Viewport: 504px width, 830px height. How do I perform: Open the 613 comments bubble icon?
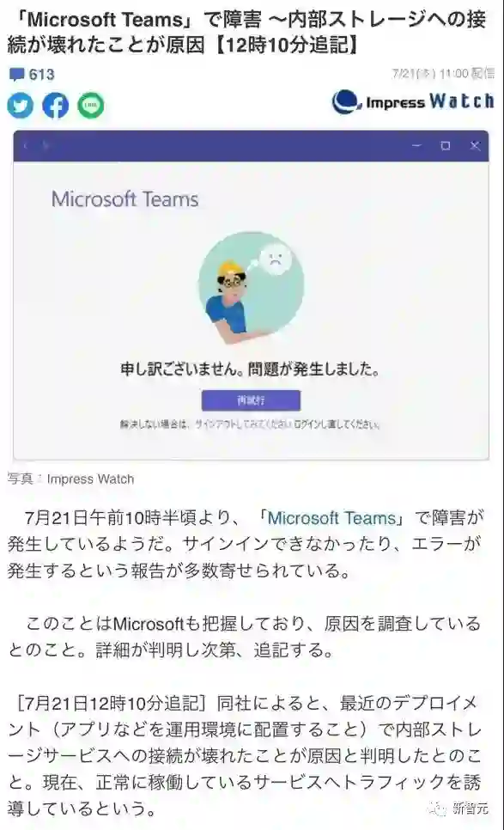tap(17, 75)
